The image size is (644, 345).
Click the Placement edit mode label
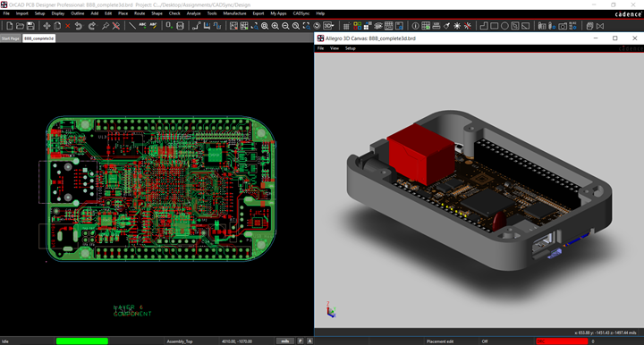pos(440,341)
